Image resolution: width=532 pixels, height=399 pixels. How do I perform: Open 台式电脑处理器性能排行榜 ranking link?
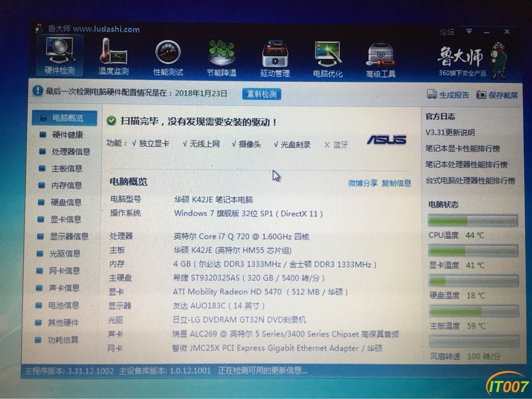470,180
